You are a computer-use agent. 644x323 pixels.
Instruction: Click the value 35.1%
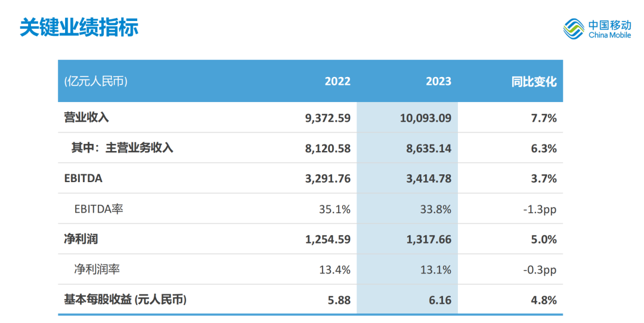pyautogui.click(x=335, y=210)
